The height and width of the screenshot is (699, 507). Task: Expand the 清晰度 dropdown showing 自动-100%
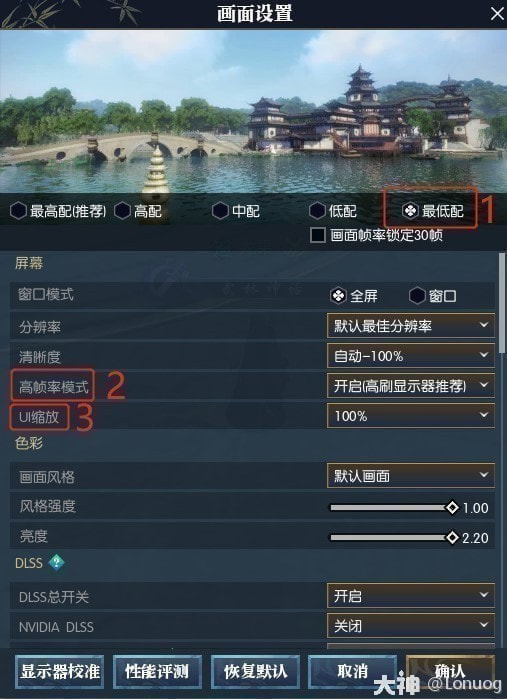click(411, 356)
